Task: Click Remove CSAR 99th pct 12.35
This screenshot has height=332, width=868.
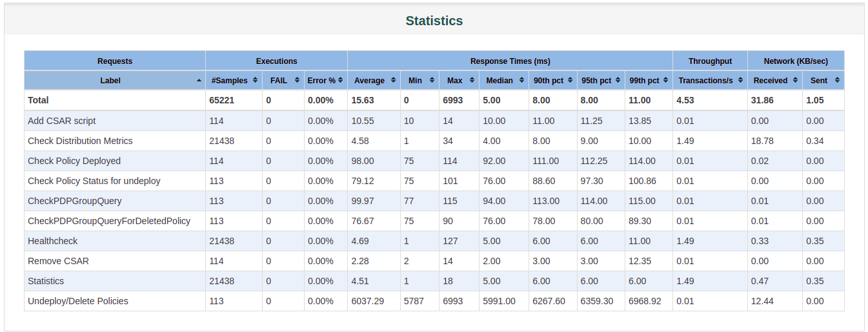Action: coord(640,261)
